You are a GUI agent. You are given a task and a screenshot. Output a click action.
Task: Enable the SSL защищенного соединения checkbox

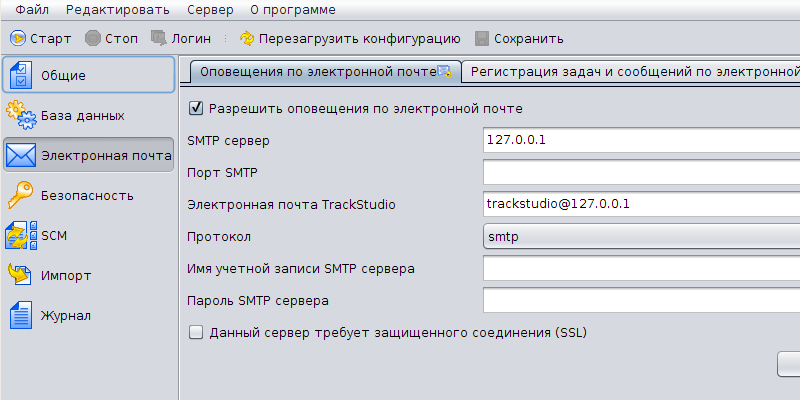click(x=196, y=333)
